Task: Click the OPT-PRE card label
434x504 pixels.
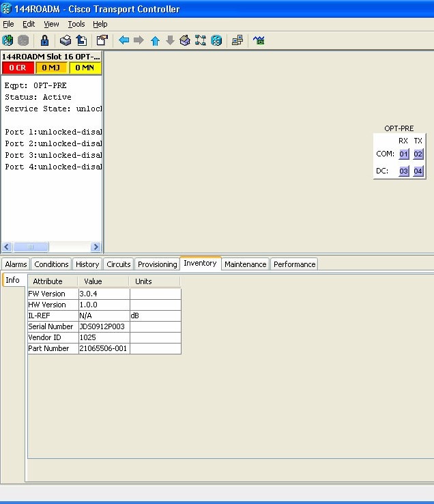Action: [x=399, y=128]
